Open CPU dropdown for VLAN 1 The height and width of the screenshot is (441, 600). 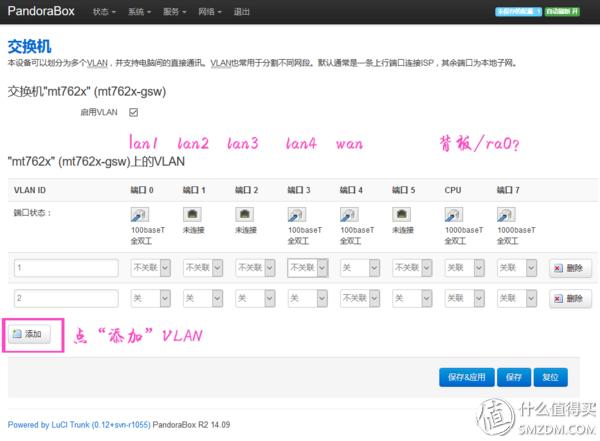(465, 268)
